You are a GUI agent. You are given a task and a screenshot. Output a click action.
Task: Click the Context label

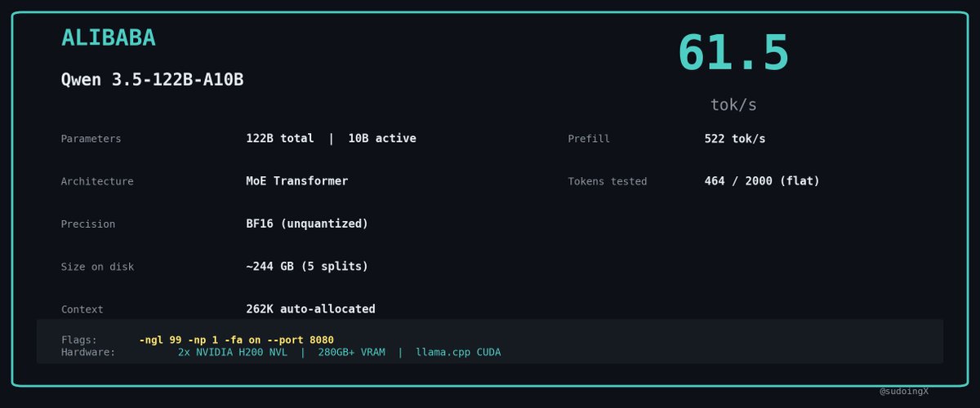click(82, 309)
